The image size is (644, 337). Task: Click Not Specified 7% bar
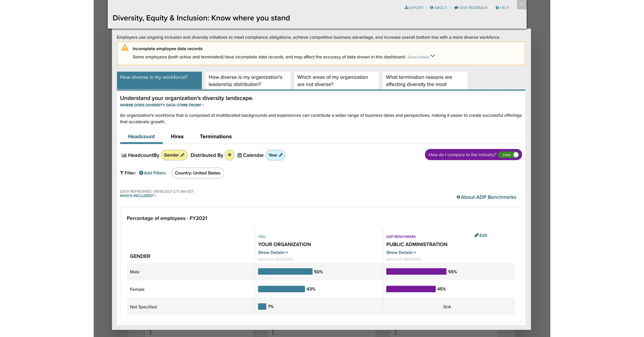pyautogui.click(x=262, y=306)
